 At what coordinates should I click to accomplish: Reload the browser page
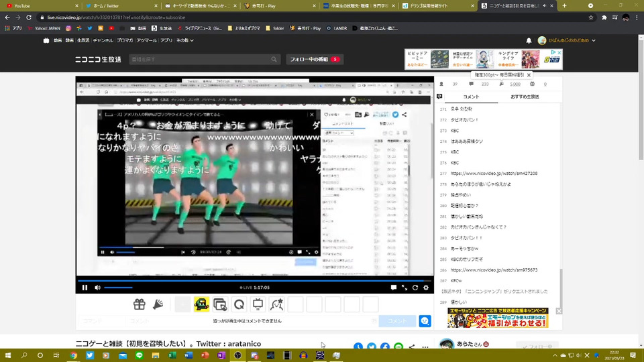(29, 17)
